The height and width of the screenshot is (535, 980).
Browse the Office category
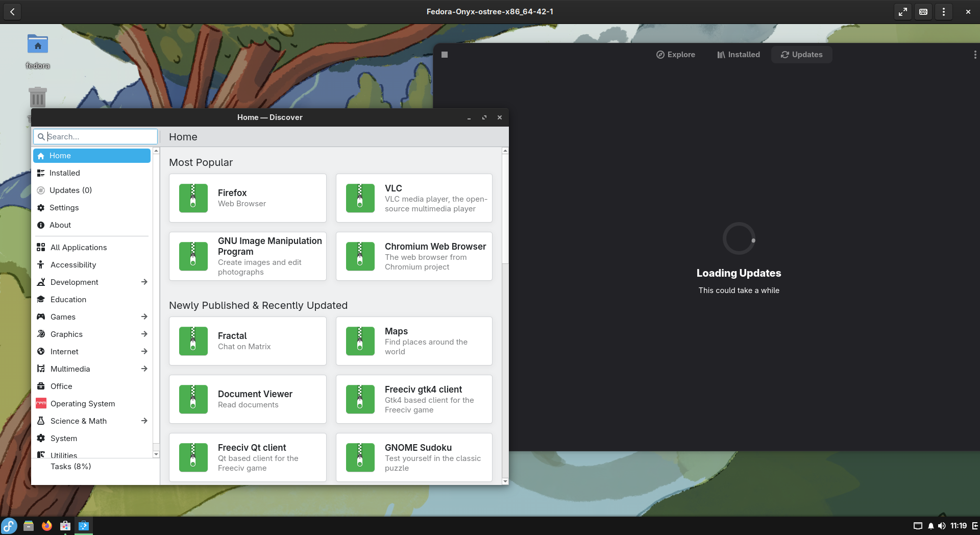click(x=92, y=386)
